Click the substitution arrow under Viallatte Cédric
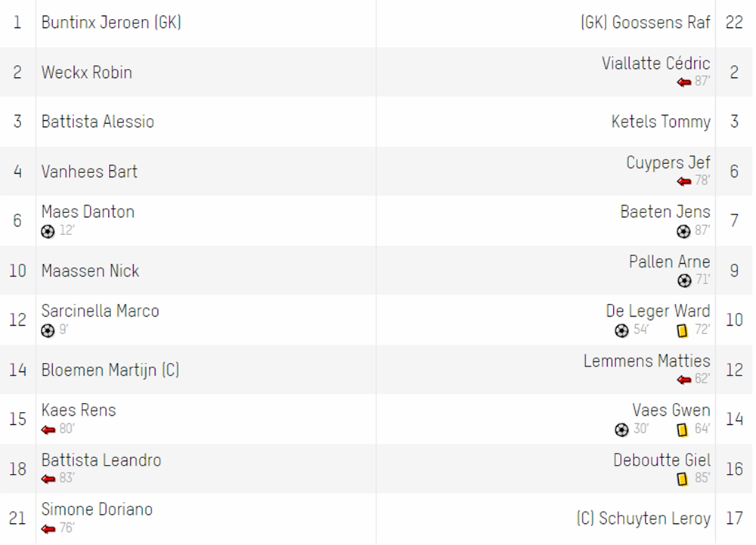The image size is (756, 545). [x=684, y=82]
